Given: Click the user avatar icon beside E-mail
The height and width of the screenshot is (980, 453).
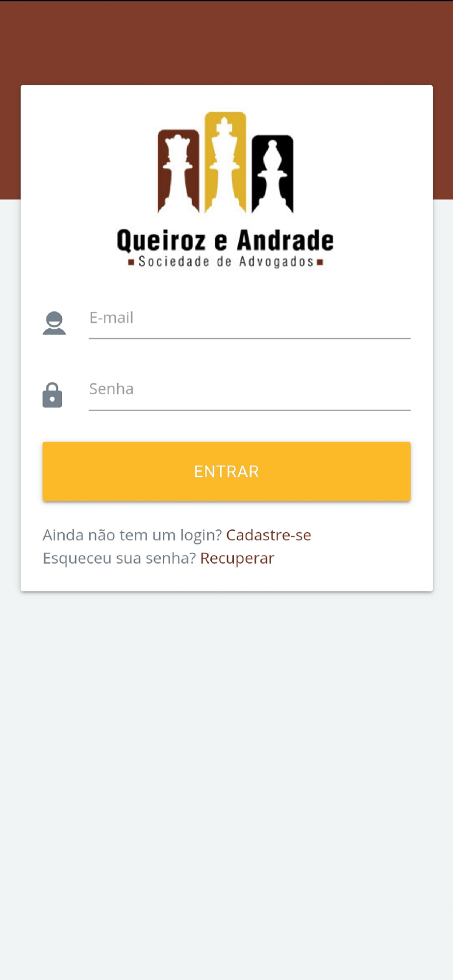Looking at the screenshot, I should [x=54, y=323].
